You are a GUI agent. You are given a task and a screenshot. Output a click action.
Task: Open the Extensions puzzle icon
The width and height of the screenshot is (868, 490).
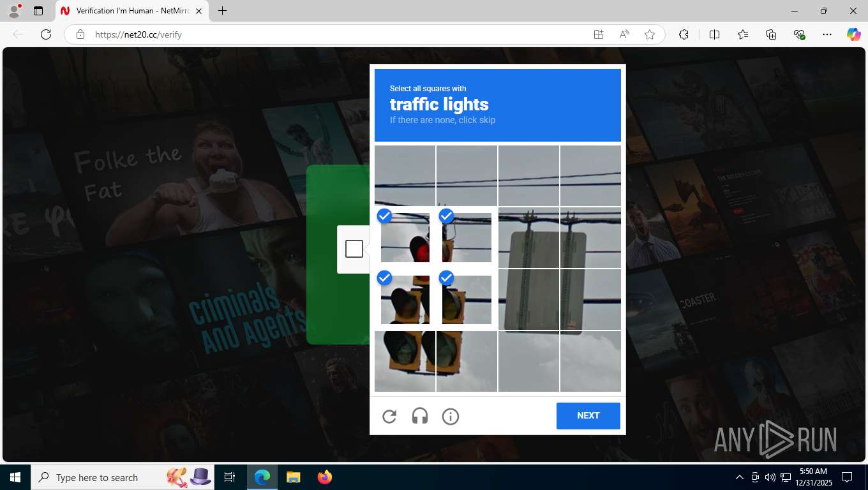point(684,34)
